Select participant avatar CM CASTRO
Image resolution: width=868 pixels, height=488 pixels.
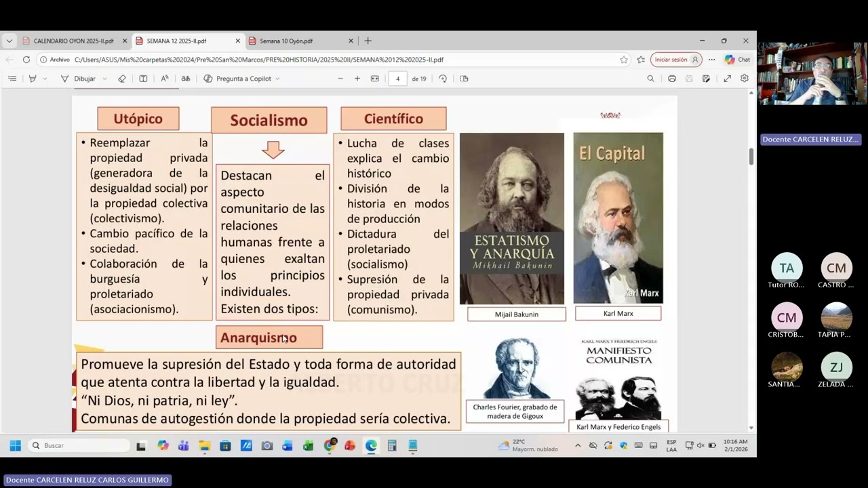coord(836,268)
